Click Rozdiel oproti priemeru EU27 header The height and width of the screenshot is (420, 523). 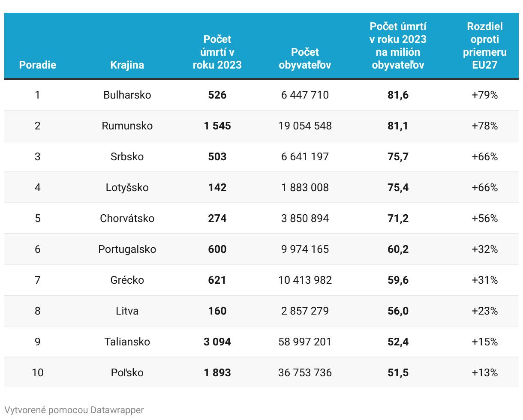[484, 46]
